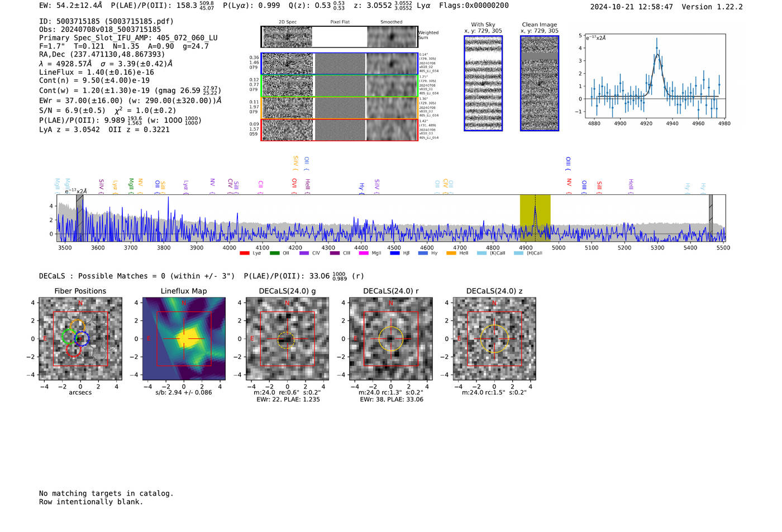Select the orange-bordered fiber spectrum row
Viewport: 782px width, 532px height.
click(339, 108)
